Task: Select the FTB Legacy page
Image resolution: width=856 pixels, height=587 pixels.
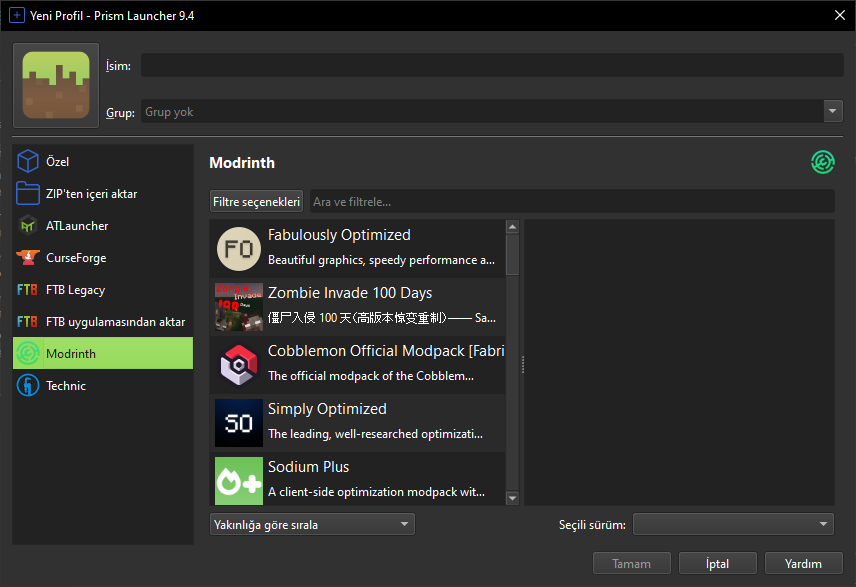Action: point(103,289)
